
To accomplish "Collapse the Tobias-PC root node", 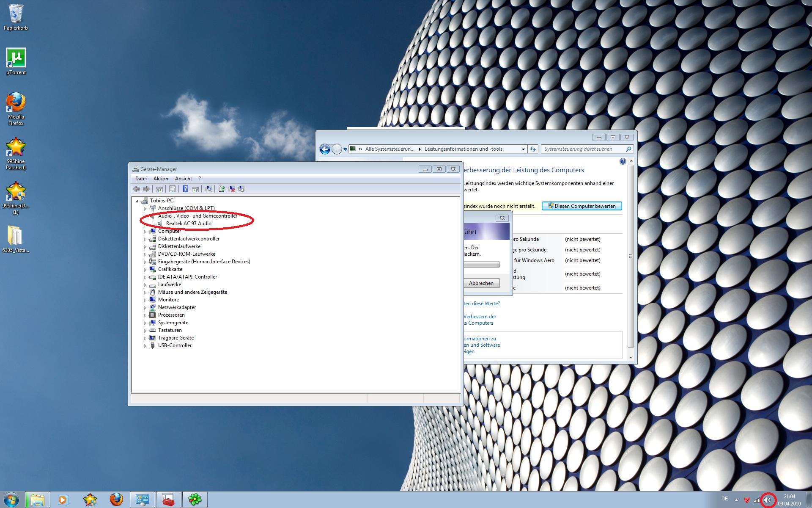I will [x=137, y=201].
